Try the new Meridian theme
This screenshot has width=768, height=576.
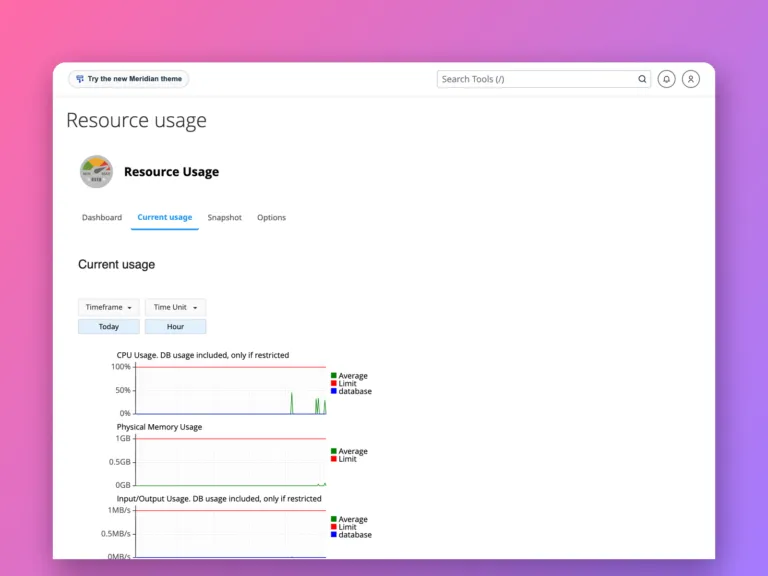click(x=129, y=78)
